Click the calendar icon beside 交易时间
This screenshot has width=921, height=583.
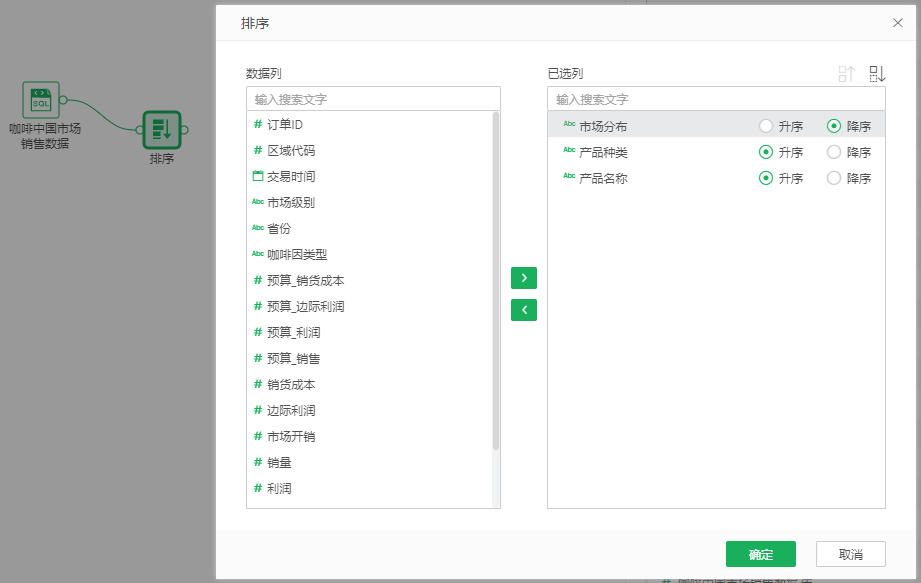click(255, 177)
